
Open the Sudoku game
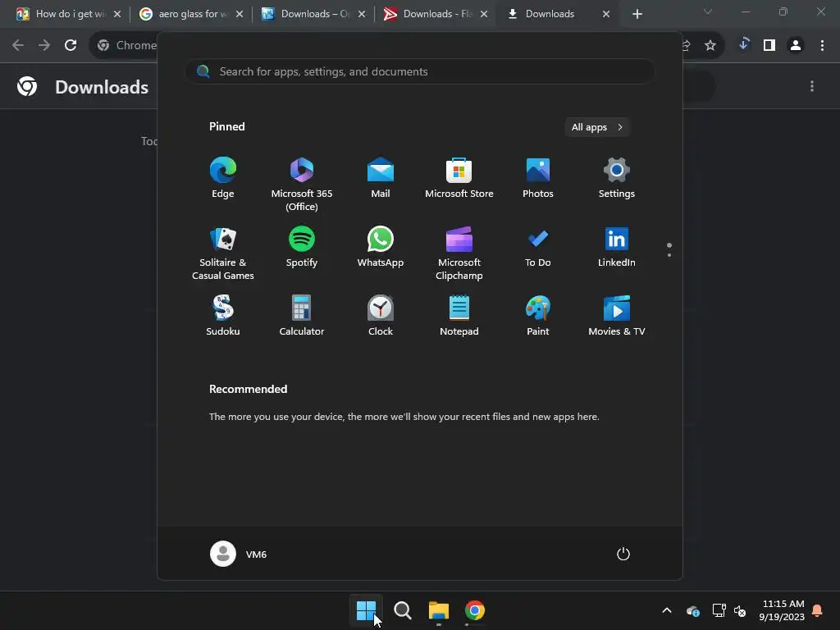click(x=223, y=316)
